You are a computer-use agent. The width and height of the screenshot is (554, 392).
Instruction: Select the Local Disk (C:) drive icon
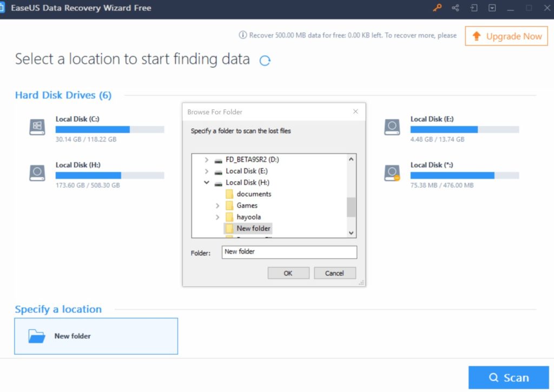[37, 127]
